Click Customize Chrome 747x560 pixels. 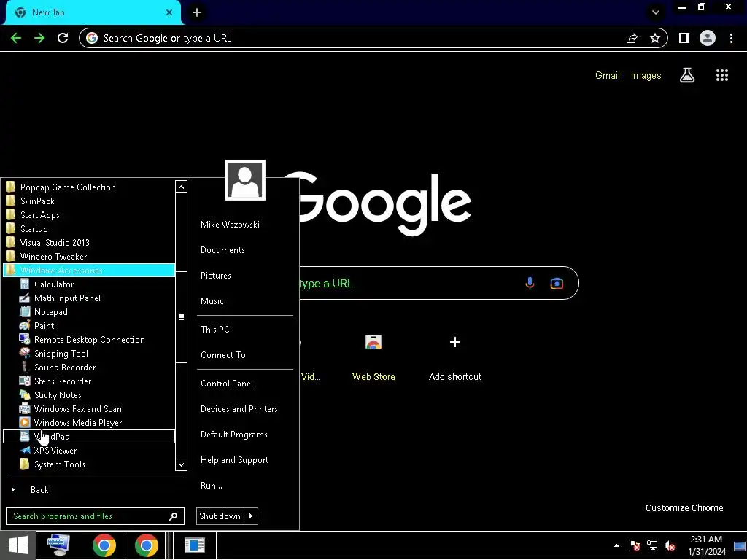coord(684,508)
